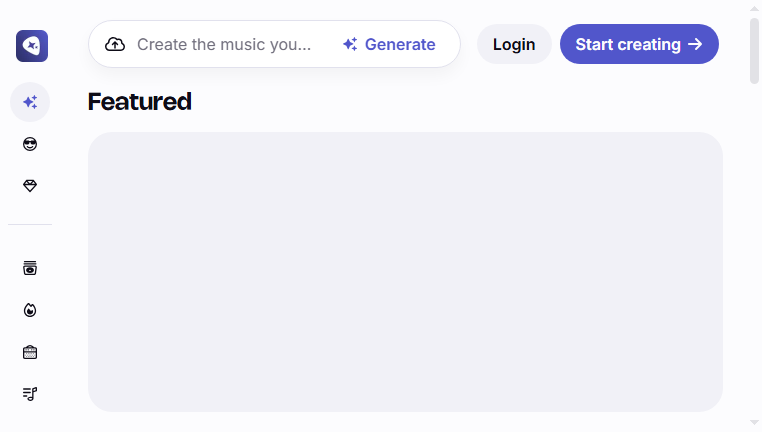Screen dimensions: 762x432
Task: Click the sparkle icon beside Generate
Action: click(350, 44)
